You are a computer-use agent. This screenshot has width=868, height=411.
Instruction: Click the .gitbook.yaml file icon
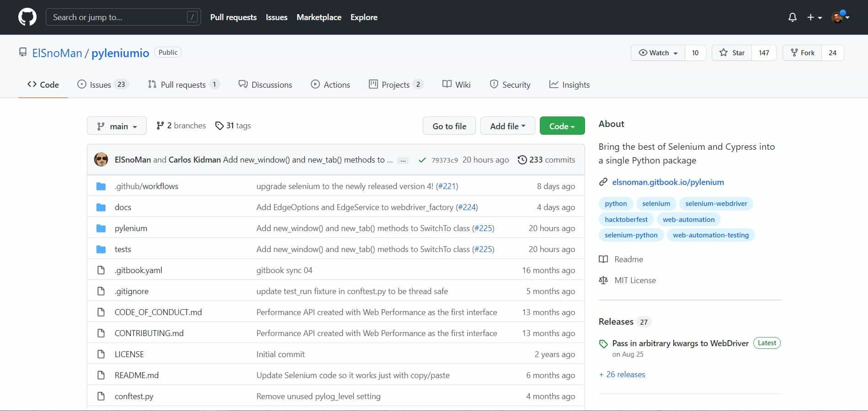[x=101, y=270]
